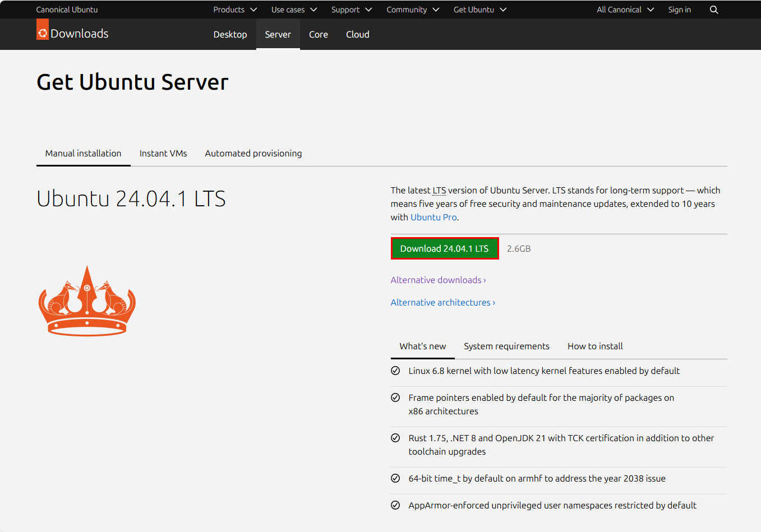Click the Ubuntu logo icon beside Downloads
Viewport: 761px width, 532px height.
click(x=43, y=30)
